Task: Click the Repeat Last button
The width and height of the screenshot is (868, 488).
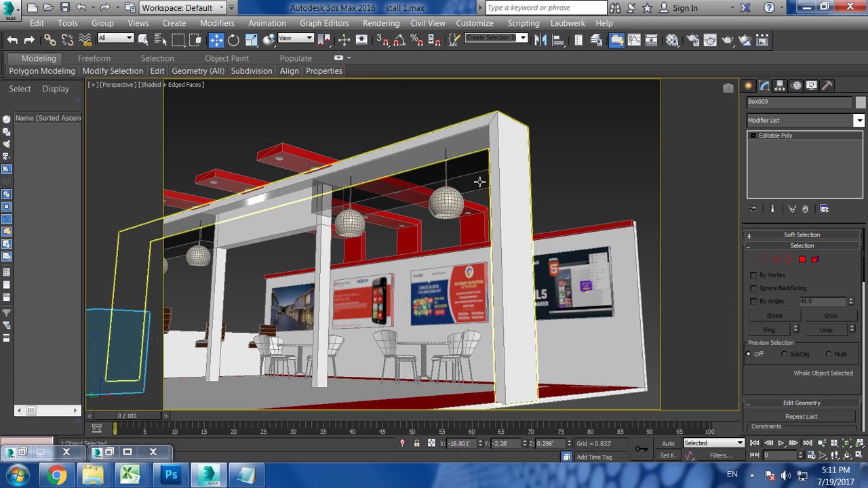Action: coord(802,416)
